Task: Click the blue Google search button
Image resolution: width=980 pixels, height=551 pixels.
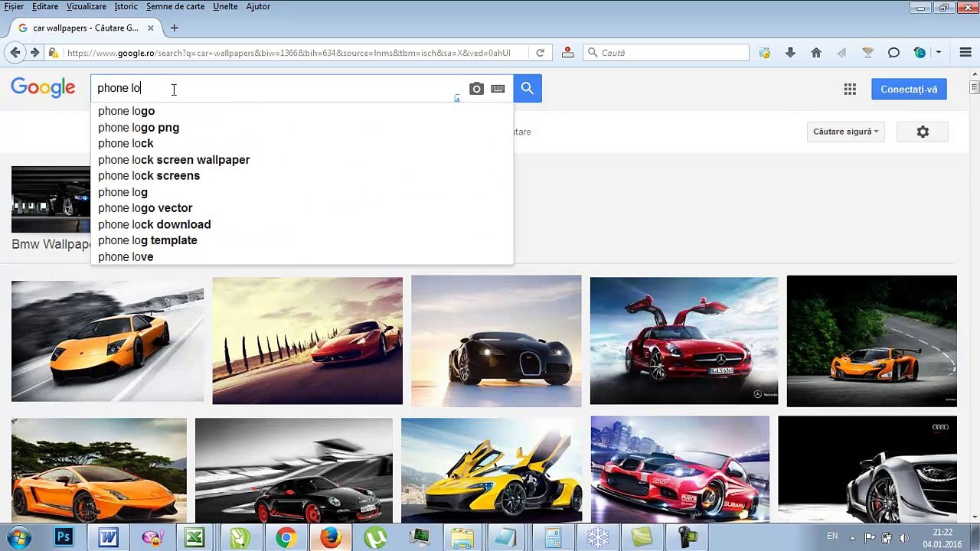Action: coord(527,89)
